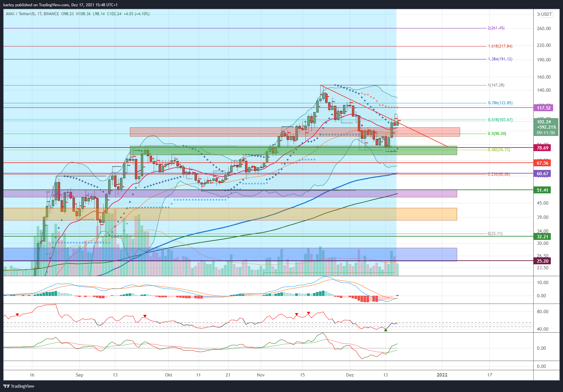563x392 pixels.
Task: Click the 25.20 dark purple price tag
Action: pyautogui.click(x=543, y=261)
